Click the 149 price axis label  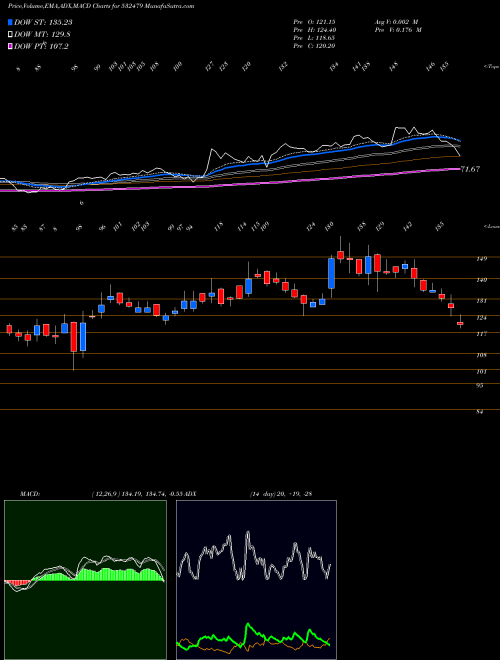coord(482,258)
